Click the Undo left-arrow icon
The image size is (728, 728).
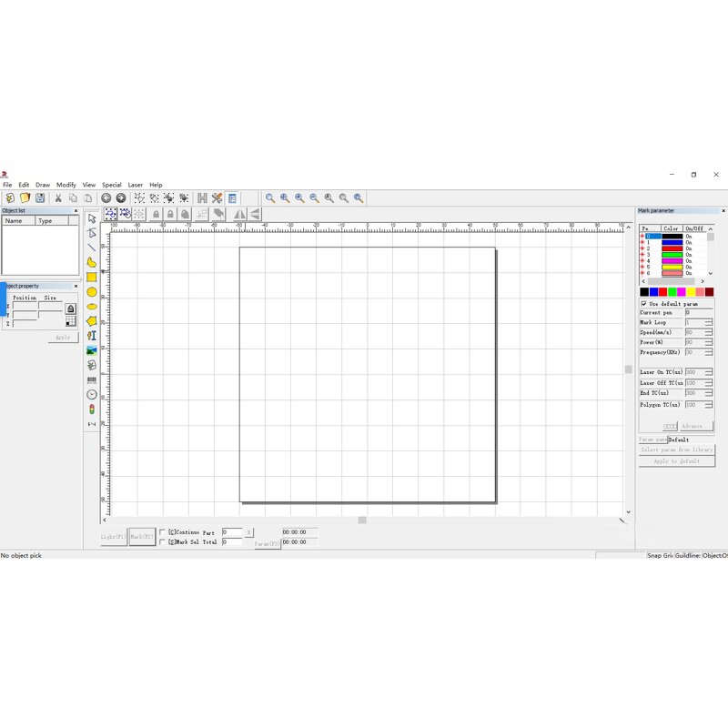pyautogui.click(x=106, y=197)
